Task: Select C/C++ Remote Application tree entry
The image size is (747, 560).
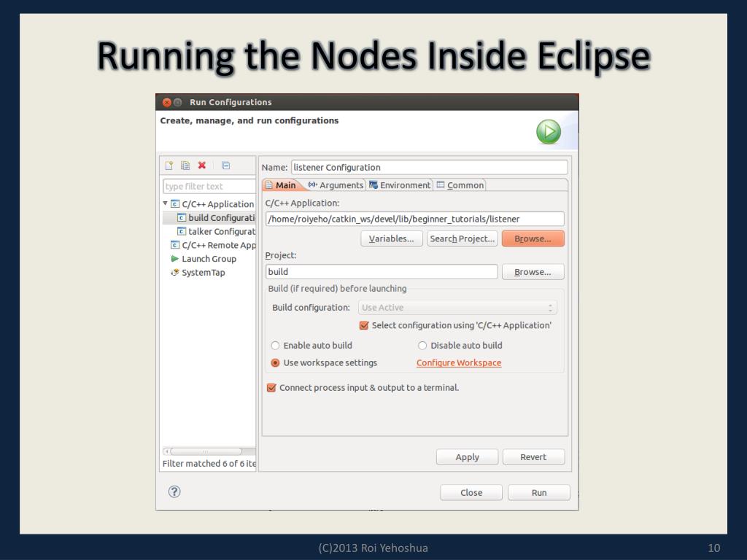Action: (213, 245)
